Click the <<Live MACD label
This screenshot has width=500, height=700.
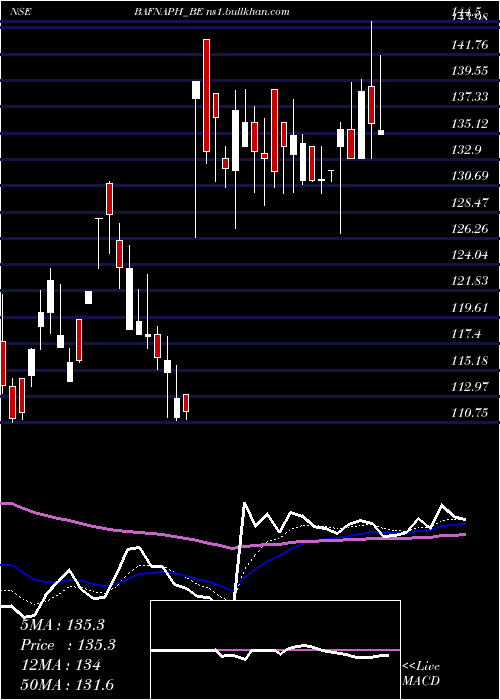pyautogui.click(x=421, y=673)
